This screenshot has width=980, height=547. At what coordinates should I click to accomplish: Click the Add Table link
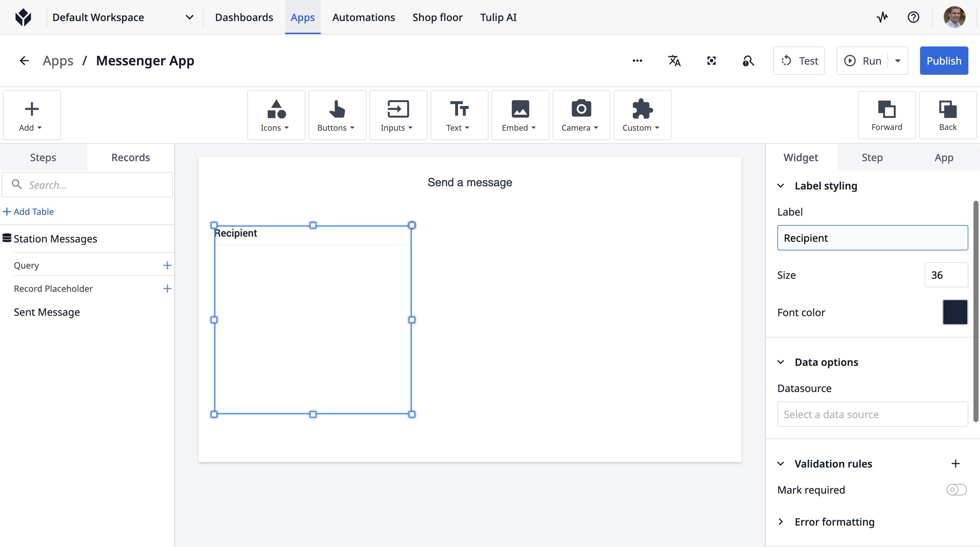pos(29,211)
